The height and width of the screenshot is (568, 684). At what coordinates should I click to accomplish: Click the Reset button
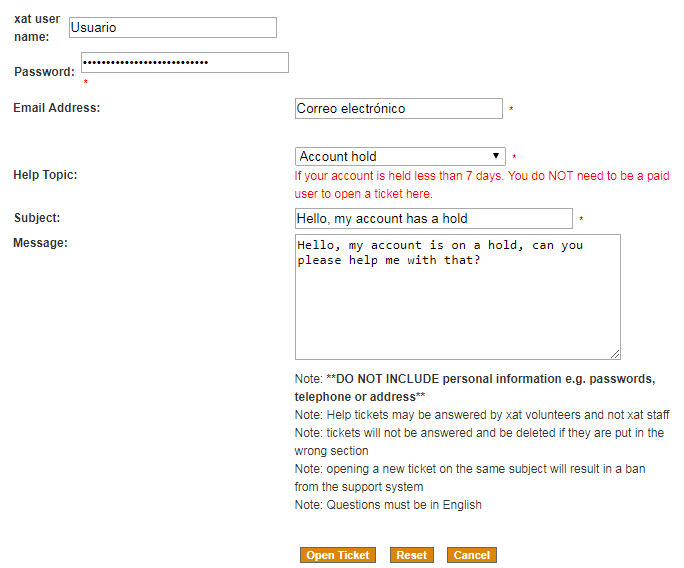click(411, 555)
